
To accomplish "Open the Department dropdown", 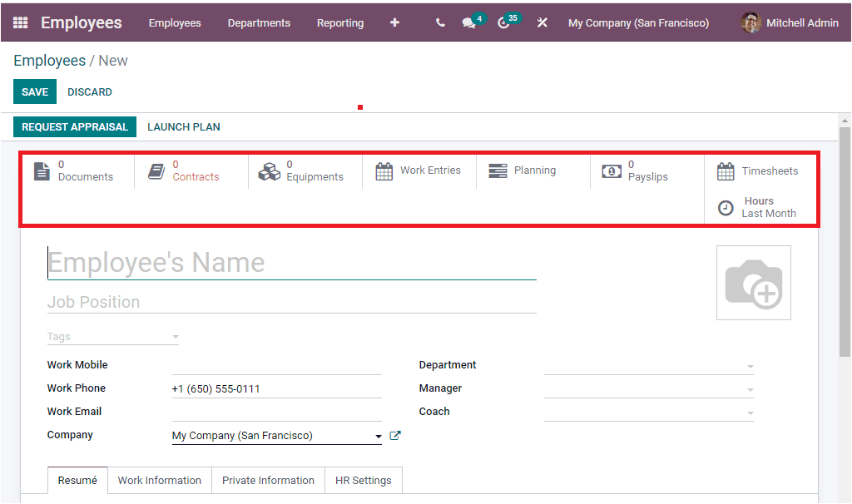I will 750,366.
